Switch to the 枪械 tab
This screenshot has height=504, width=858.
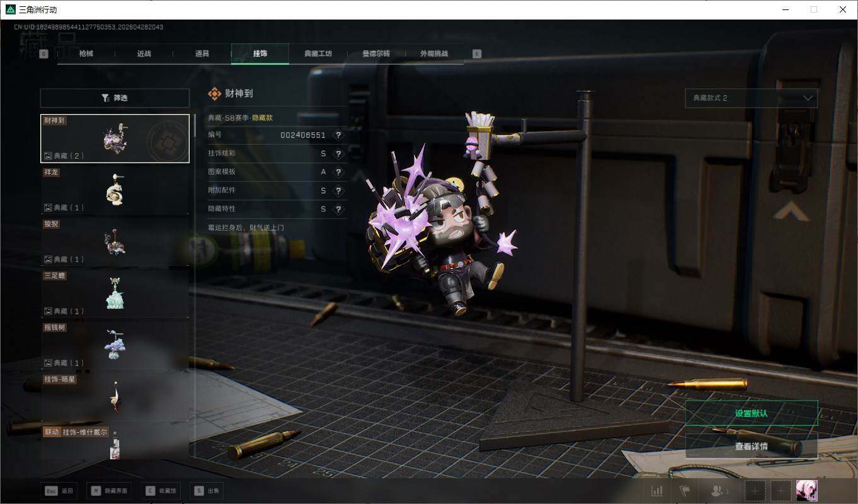(86, 54)
